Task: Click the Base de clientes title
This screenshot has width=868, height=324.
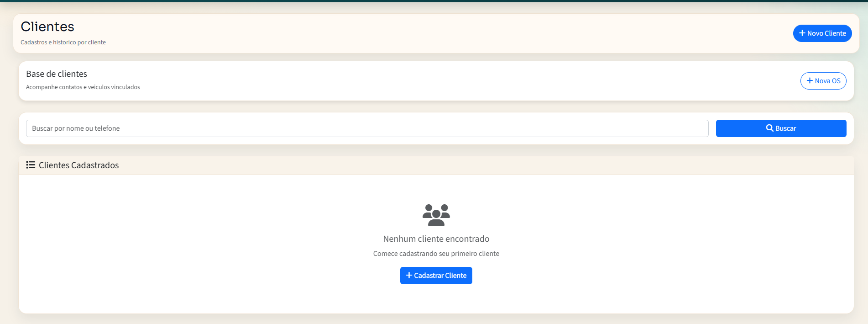Action: 57,74
